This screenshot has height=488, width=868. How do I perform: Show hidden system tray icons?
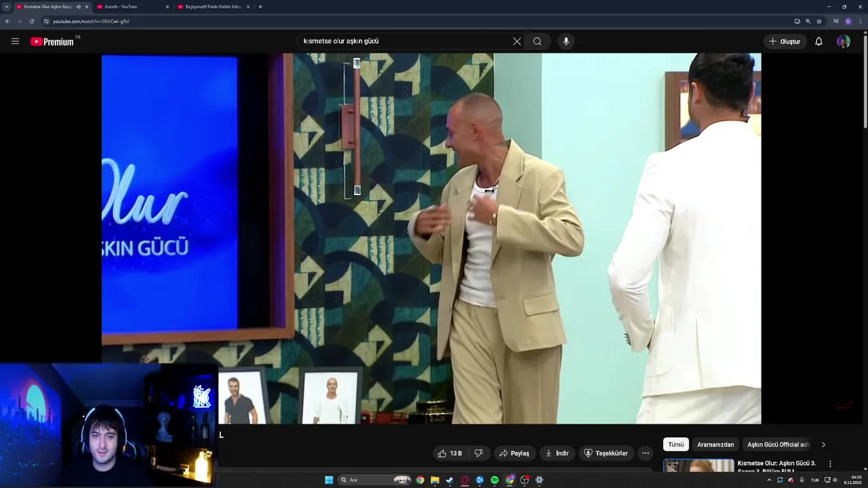click(769, 480)
